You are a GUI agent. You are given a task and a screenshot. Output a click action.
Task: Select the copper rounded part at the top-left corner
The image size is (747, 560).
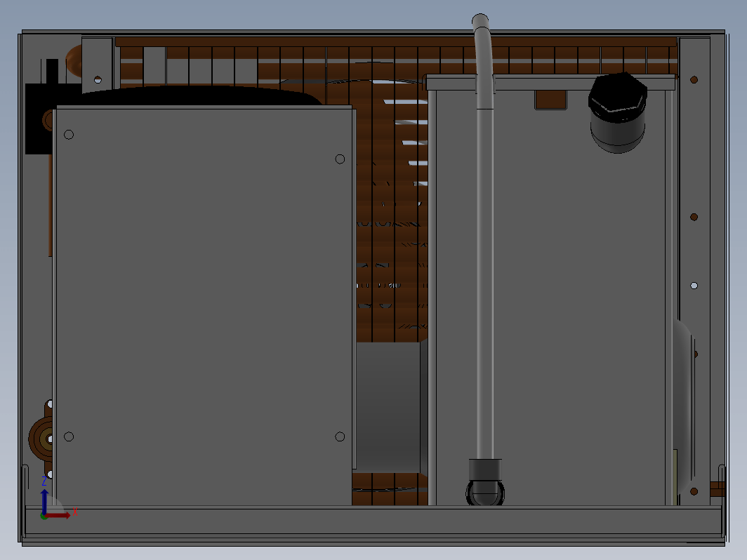pos(73,61)
